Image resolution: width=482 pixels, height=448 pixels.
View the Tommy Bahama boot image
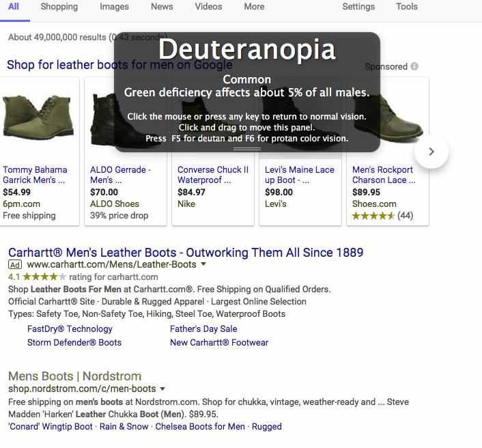coord(38,116)
